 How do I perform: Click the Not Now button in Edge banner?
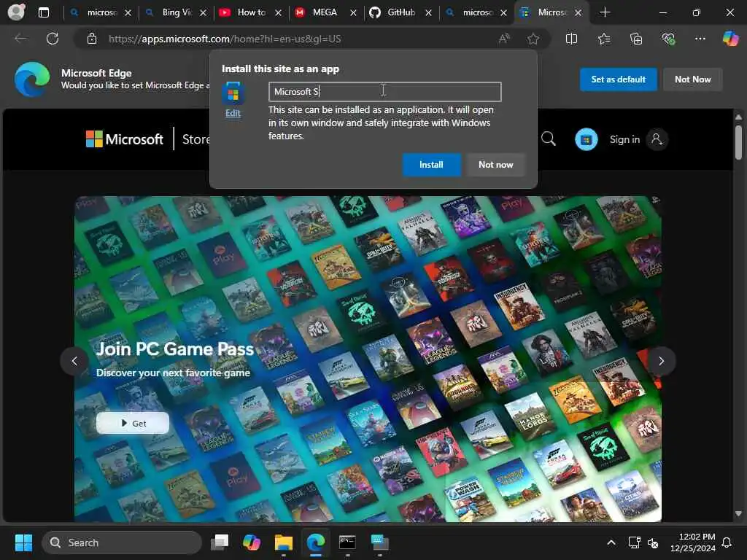(x=692, y=79)
